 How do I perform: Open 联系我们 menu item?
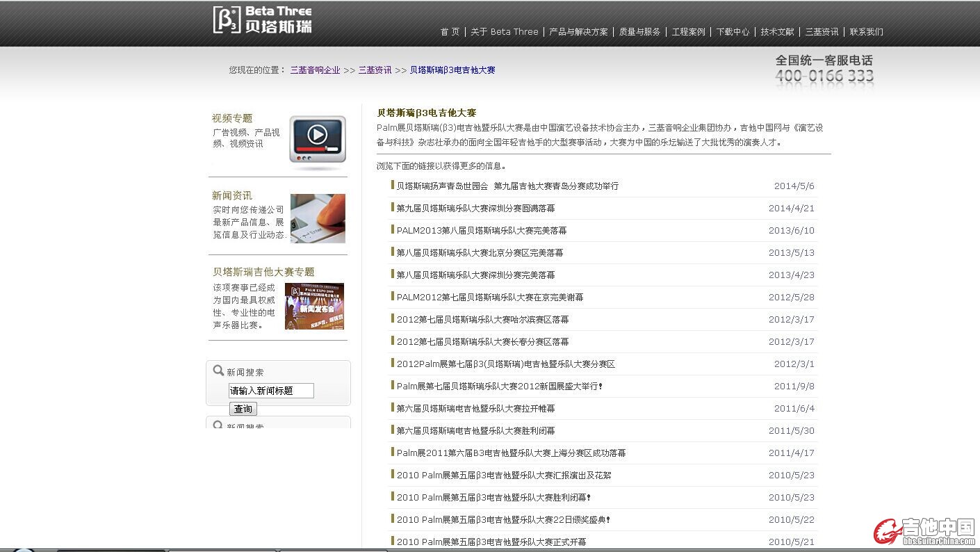[x=866, y=32]
